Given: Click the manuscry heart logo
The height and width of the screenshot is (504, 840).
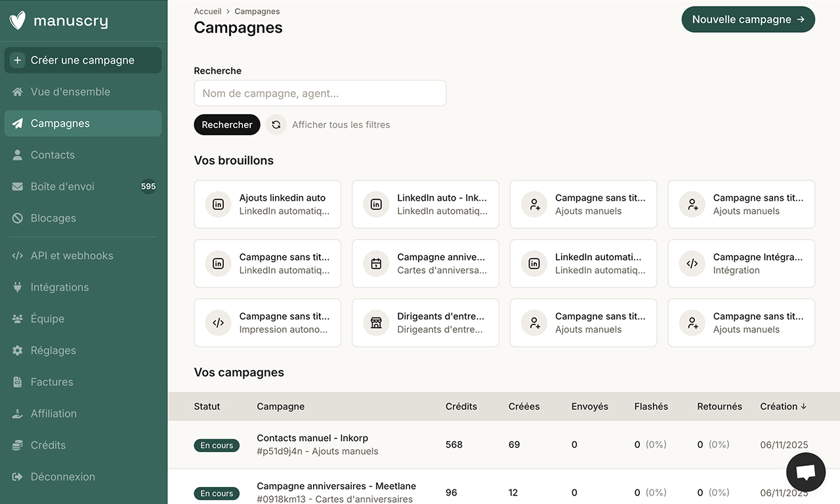Looking at the screenshot, I should (x=18, y=20).
